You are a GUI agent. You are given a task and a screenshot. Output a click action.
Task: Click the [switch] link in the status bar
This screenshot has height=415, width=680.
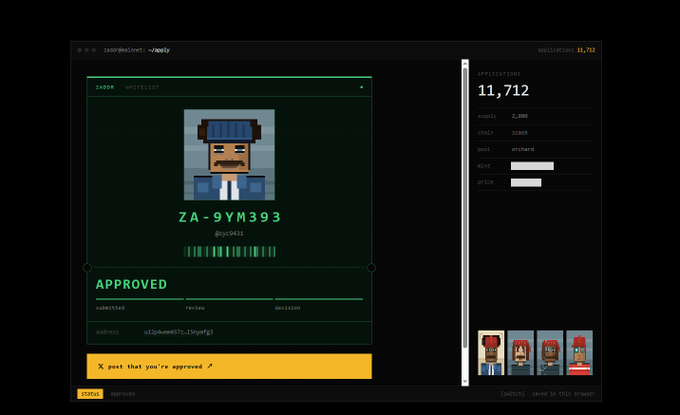pos(512,394)
